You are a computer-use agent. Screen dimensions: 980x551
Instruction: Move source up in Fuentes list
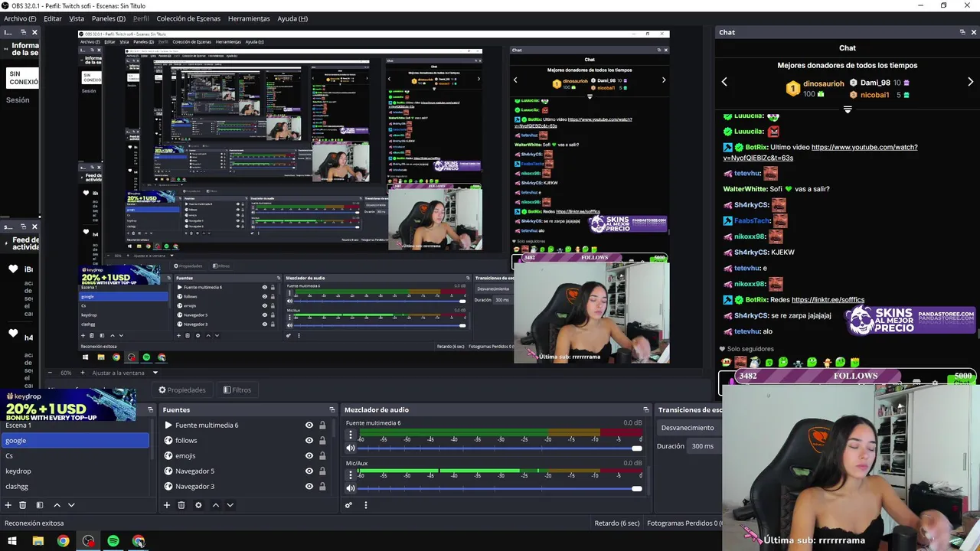click(215, 505)
